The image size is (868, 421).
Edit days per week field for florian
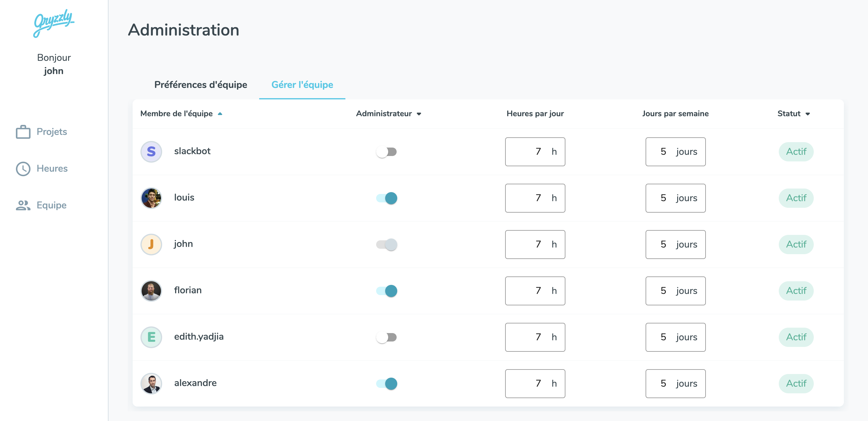[676, 291]
